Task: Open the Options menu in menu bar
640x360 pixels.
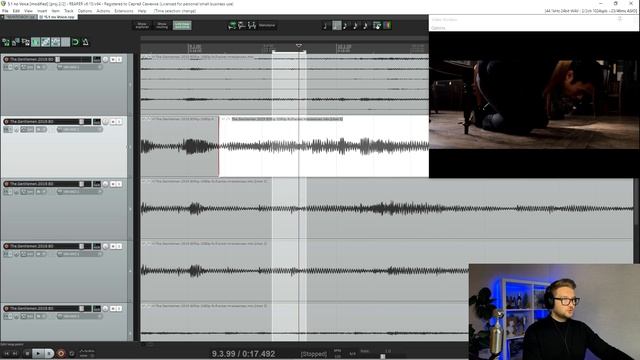Action: point(85,11)
